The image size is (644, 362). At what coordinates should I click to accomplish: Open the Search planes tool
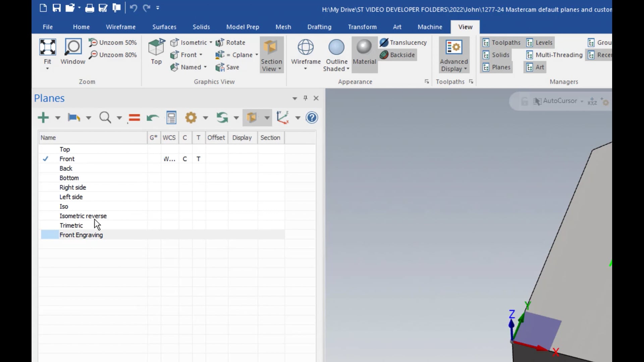tap(105, 117)
